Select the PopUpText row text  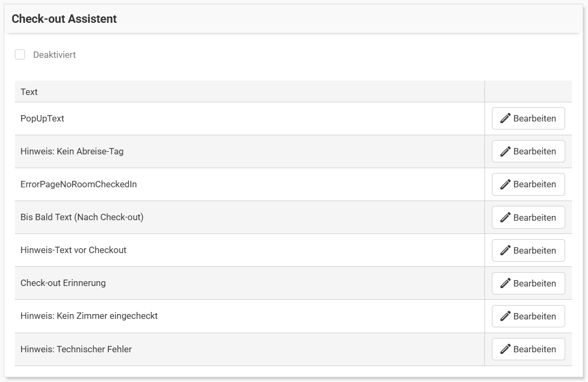pyautogui.click(x=42, y=118)
